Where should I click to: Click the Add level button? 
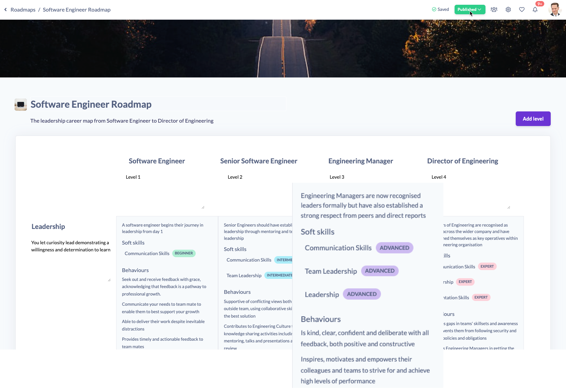(533, 119)
